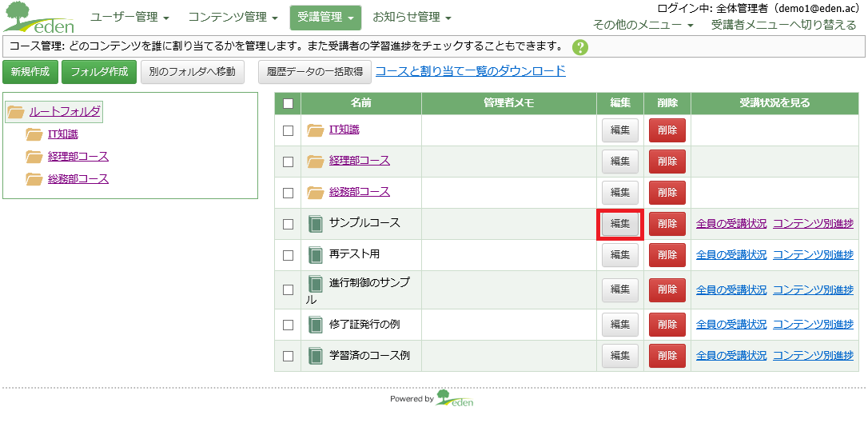Expand the コンテンツ管理 dropdown menu
868x423 pixels.
click(x=233, y=17)
